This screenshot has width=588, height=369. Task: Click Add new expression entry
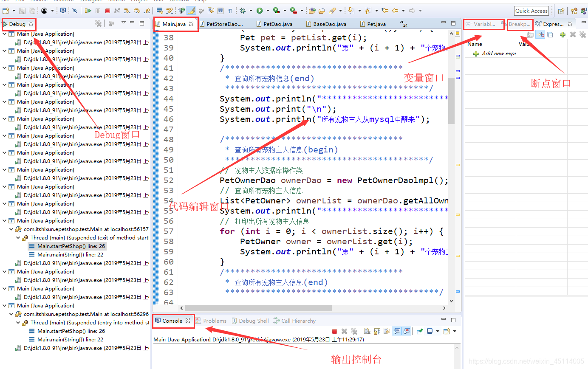pyautogui.click(x=495, y=54)
